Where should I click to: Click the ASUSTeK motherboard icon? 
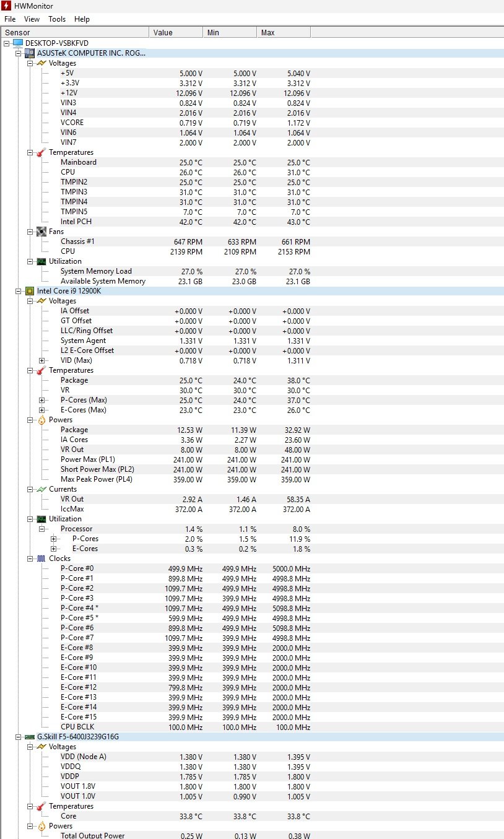click(30, 53)
